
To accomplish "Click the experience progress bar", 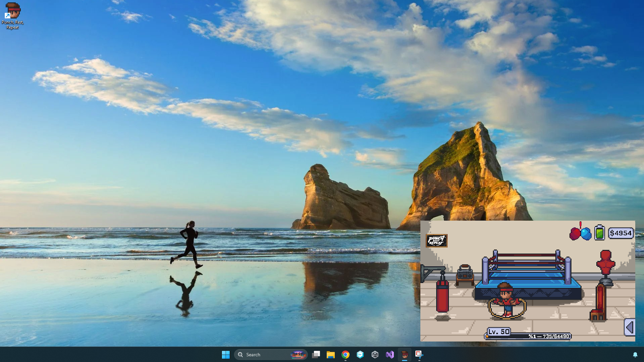I will coord(528,336).
